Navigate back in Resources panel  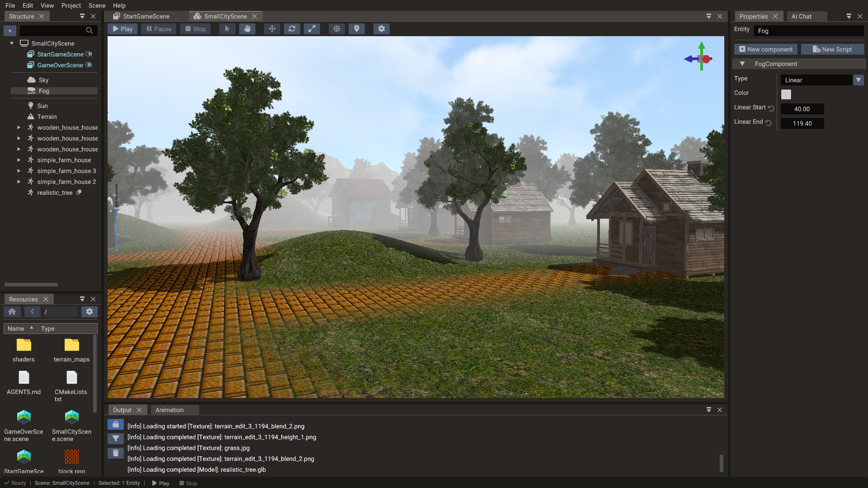click(x=32, y=312)
